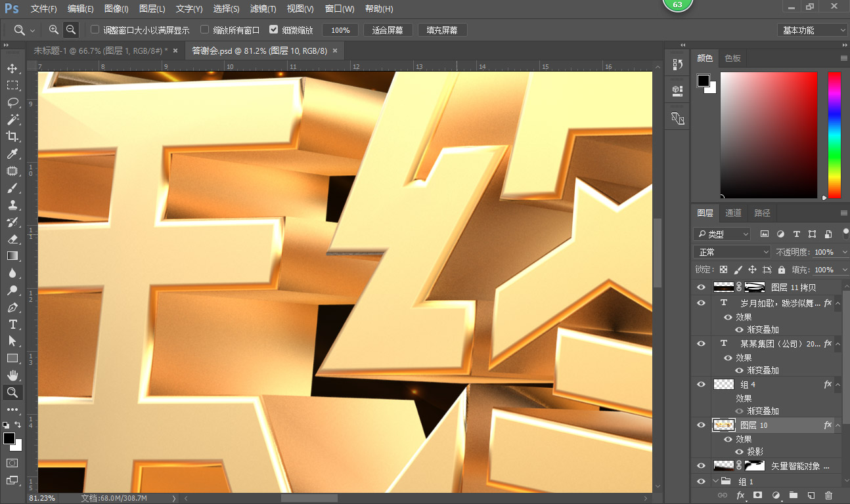Select the Move tool
The width and height of the screenshot is (850, 504).
[x=12, y=68]
